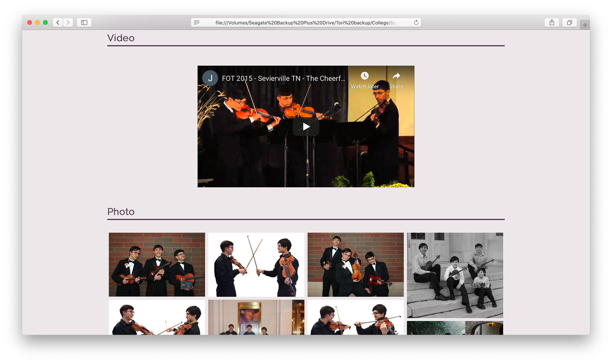612x364 pixels.
Task: Open photo of two violinists crossing bows
Action: pos(256,265)
